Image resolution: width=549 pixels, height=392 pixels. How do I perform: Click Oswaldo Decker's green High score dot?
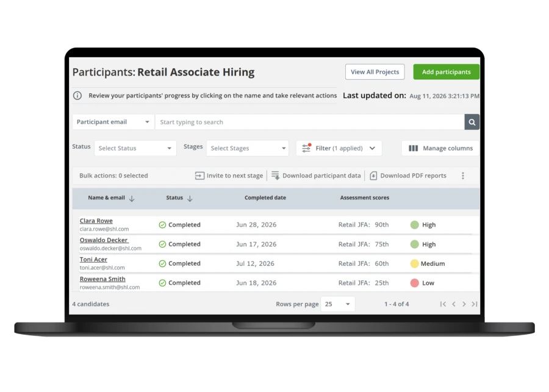[x=415, y=244]
